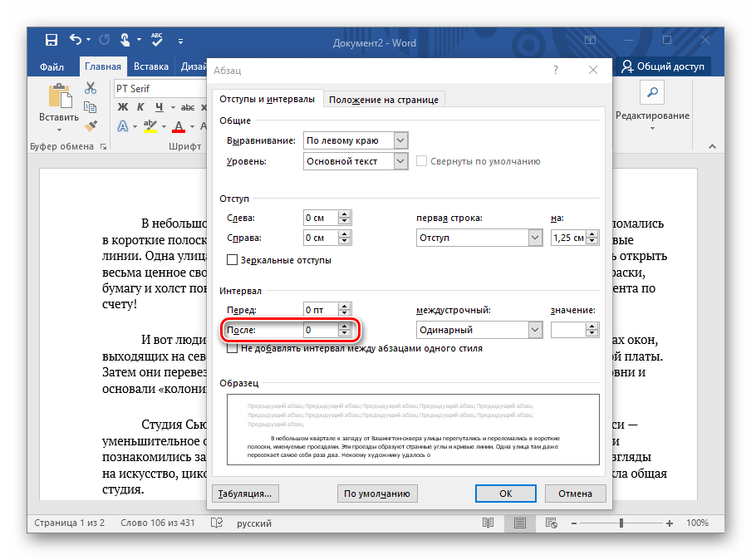The image size is (751, 560).
Task: Underline text with the Ч button
Action: [159, 107]
